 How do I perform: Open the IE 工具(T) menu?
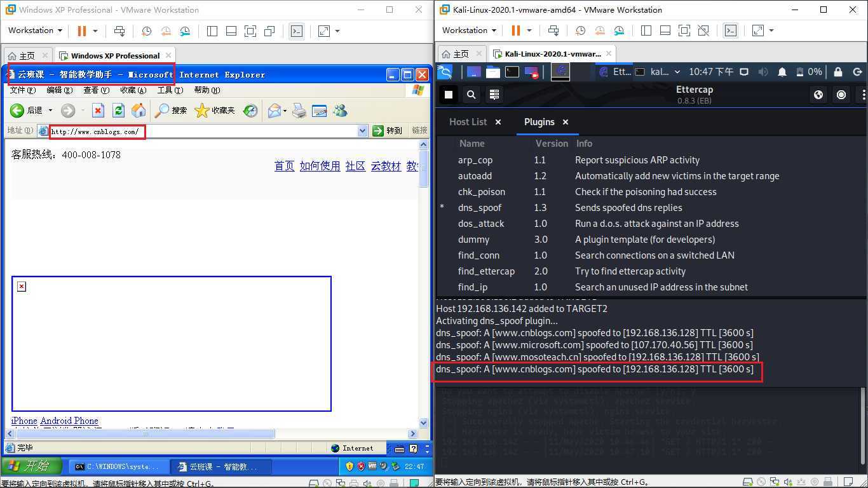(170, 90)
